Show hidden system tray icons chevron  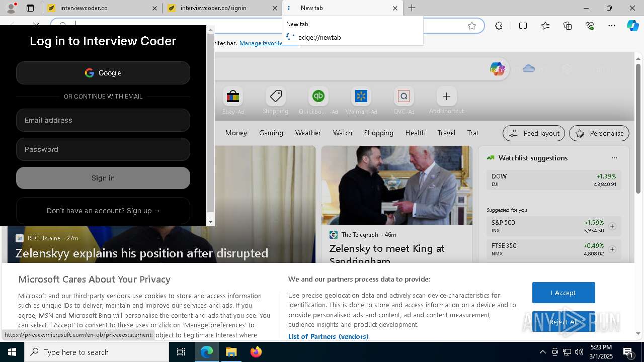[542, 352]
